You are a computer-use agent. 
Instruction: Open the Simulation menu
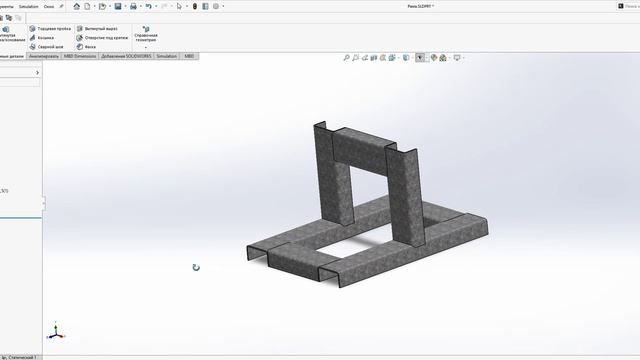coord(29,7)
